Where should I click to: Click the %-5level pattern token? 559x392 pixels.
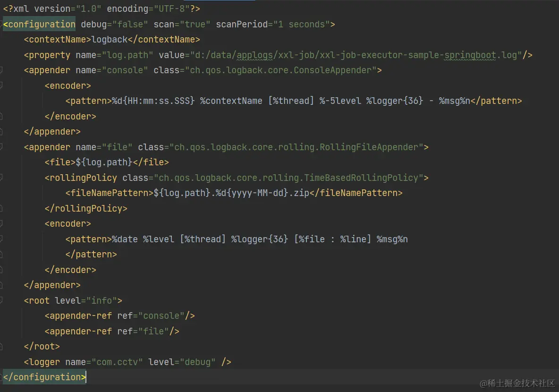[340, 101]
